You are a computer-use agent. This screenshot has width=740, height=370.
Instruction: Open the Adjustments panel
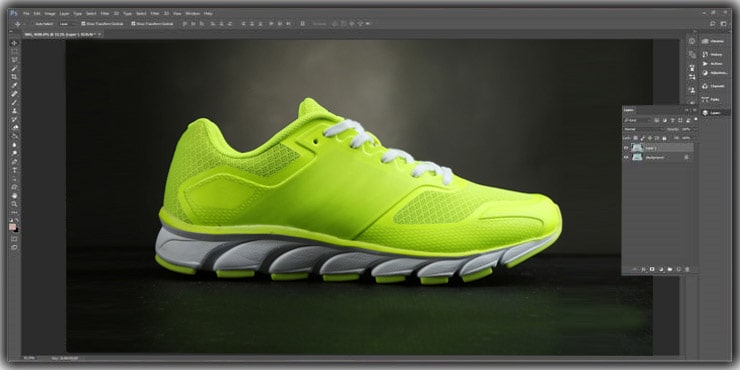(x=716, y=73)
